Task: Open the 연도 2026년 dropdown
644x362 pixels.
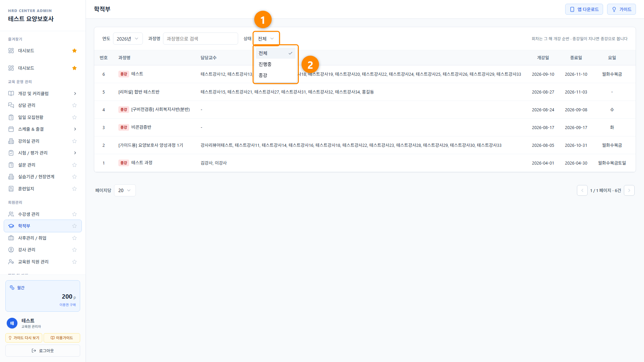Action: point(128,39)
